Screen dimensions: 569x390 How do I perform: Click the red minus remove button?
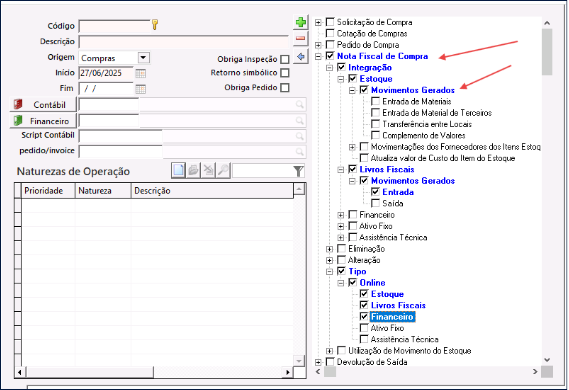pos(300,38)
